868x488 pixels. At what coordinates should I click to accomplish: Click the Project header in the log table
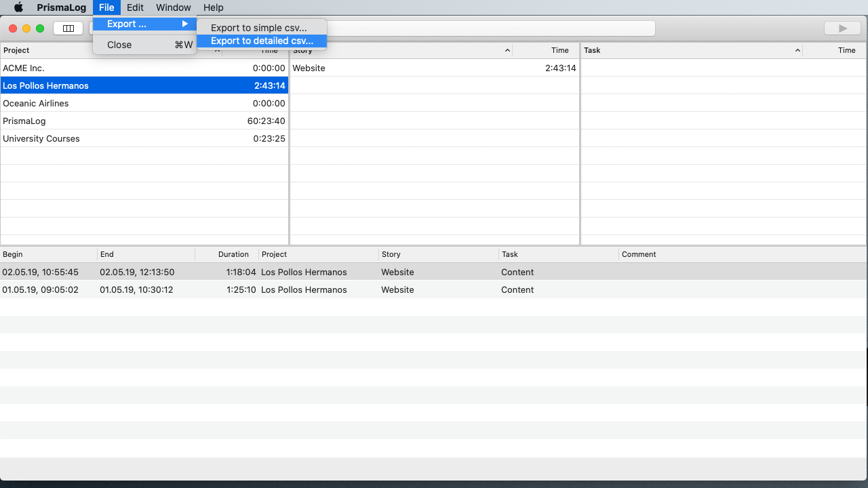[319, 254]
